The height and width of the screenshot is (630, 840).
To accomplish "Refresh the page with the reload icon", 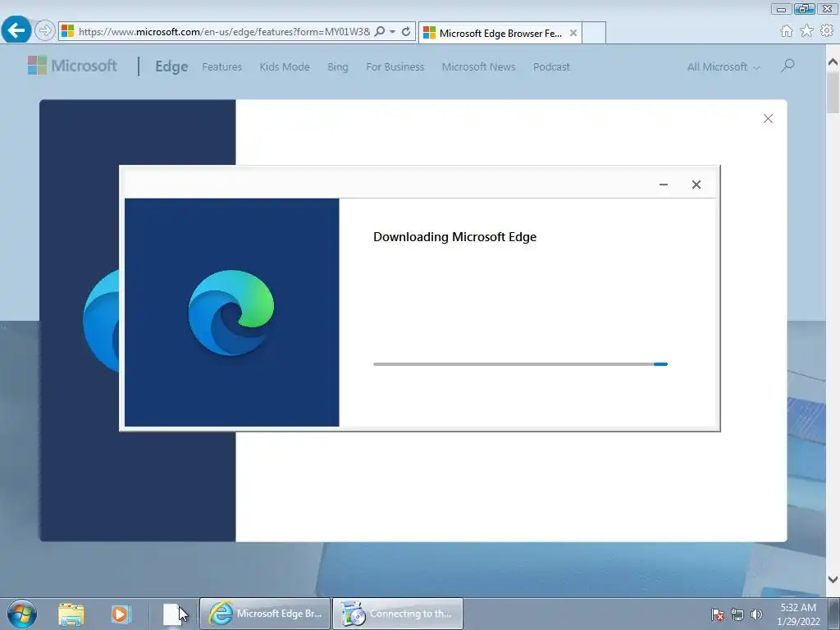I will (x=406, y=32).
